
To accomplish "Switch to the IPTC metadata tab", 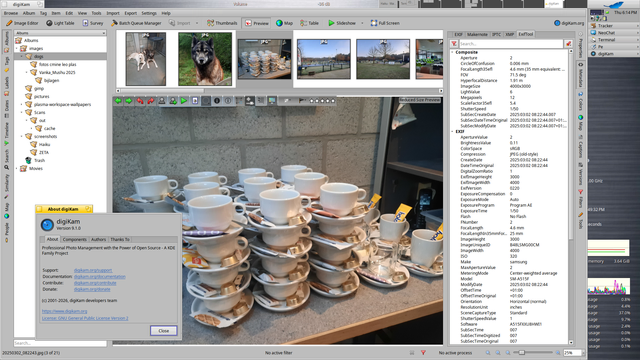I will [x=496, y=34].
